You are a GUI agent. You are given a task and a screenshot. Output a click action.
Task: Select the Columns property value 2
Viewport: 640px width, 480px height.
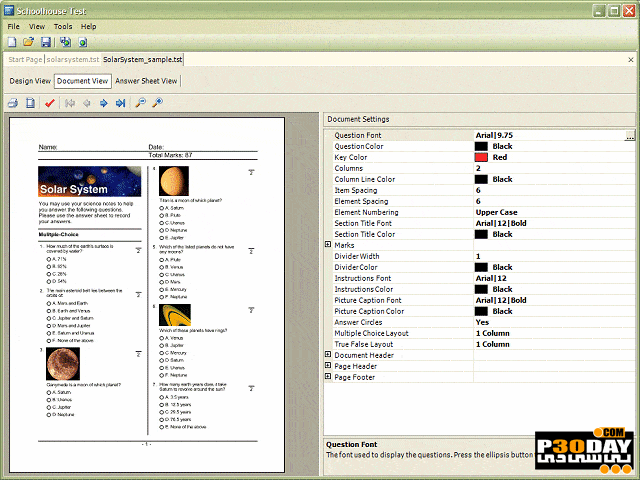pyautogui.click(x=554, y=168)
